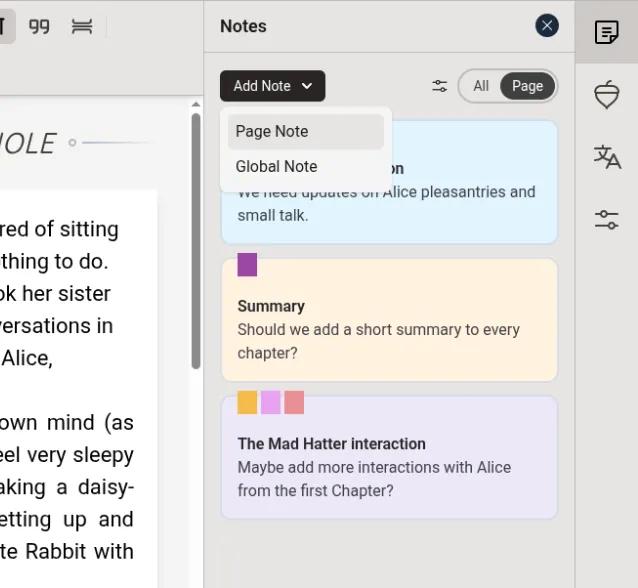
Task: Open the Notes panel sidebar icon
Action: (x=606, y=32)
